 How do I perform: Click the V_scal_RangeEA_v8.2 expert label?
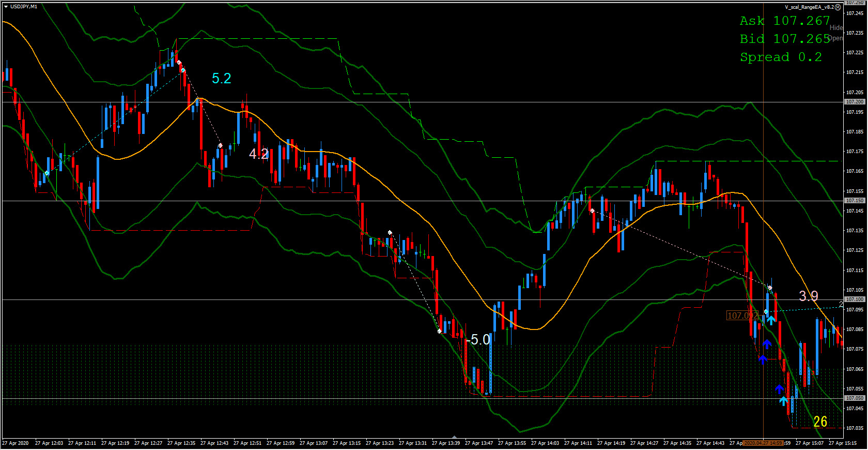pyautogui.click(x=809, y=7)
